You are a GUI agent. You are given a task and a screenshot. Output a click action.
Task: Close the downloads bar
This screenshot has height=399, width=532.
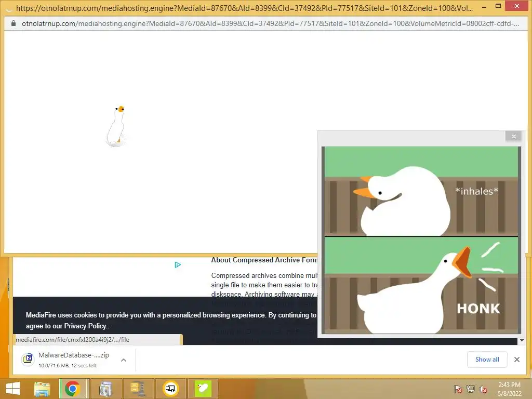coord(517,360)
